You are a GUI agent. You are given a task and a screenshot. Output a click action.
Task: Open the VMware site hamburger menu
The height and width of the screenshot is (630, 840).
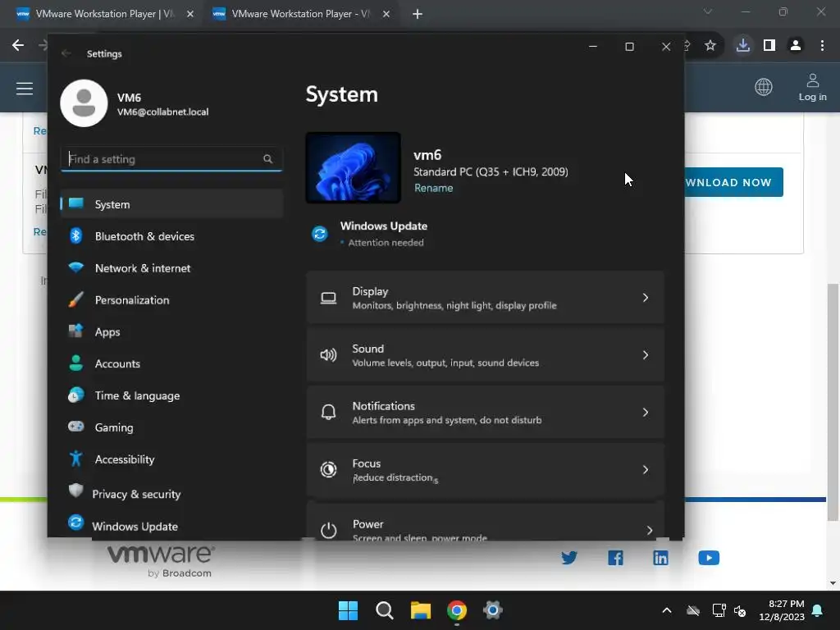coord(25,88)
